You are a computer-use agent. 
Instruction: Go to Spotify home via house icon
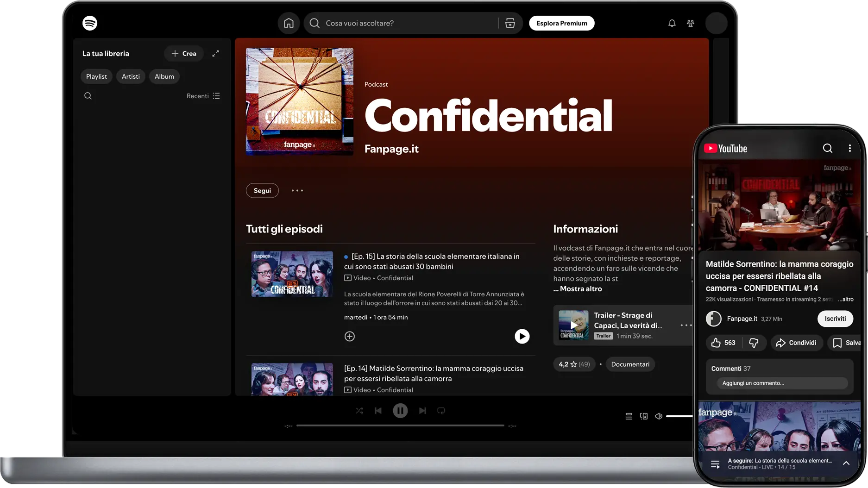289,23
